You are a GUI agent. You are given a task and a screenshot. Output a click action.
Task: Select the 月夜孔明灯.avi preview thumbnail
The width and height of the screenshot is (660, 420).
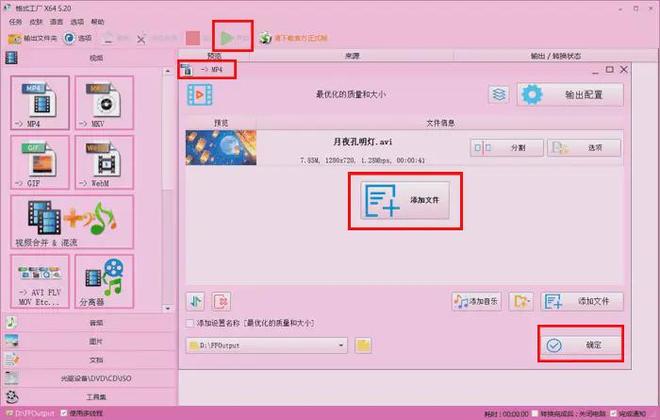221,147
